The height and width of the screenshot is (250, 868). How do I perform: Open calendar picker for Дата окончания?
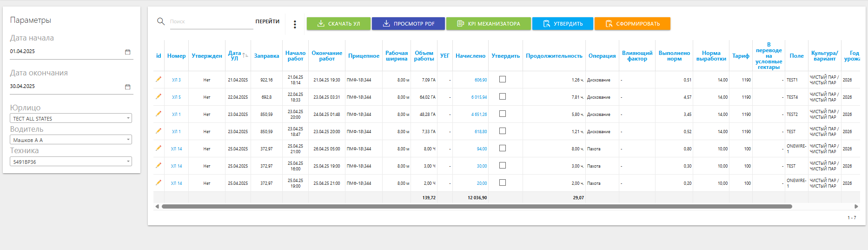[x=127, y=87]
